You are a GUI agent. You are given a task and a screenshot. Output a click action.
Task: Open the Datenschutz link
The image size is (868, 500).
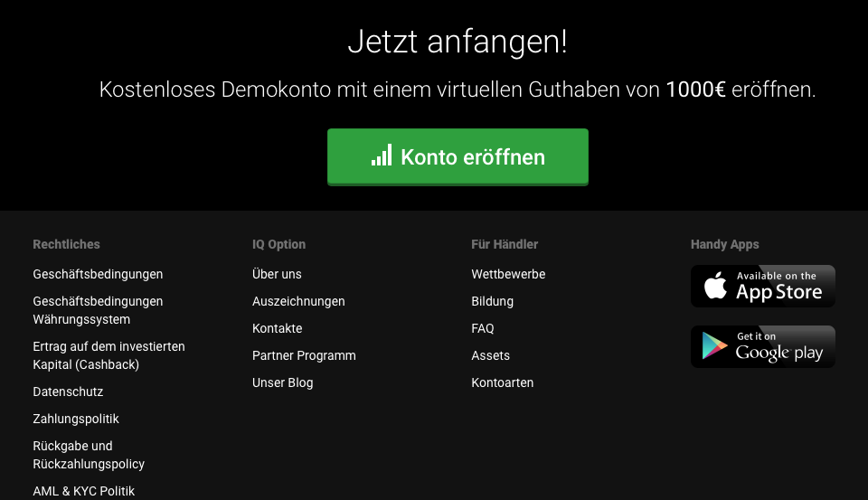(x=68, y=392)
